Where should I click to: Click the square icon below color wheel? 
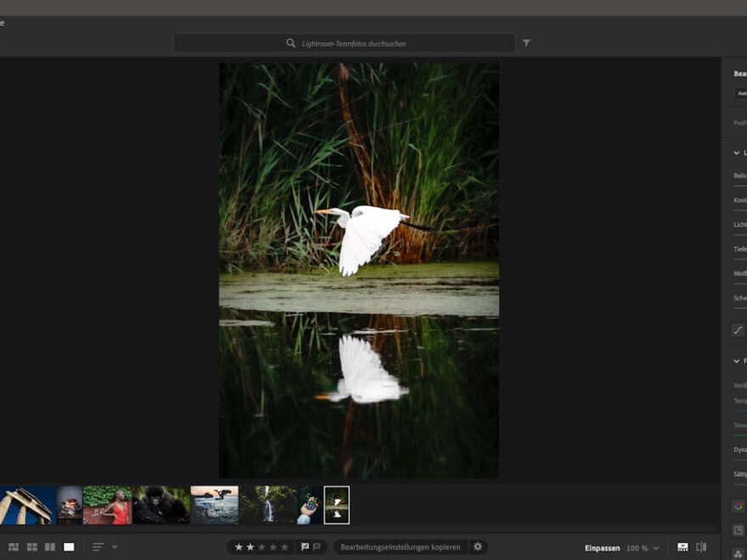[739, 530]
